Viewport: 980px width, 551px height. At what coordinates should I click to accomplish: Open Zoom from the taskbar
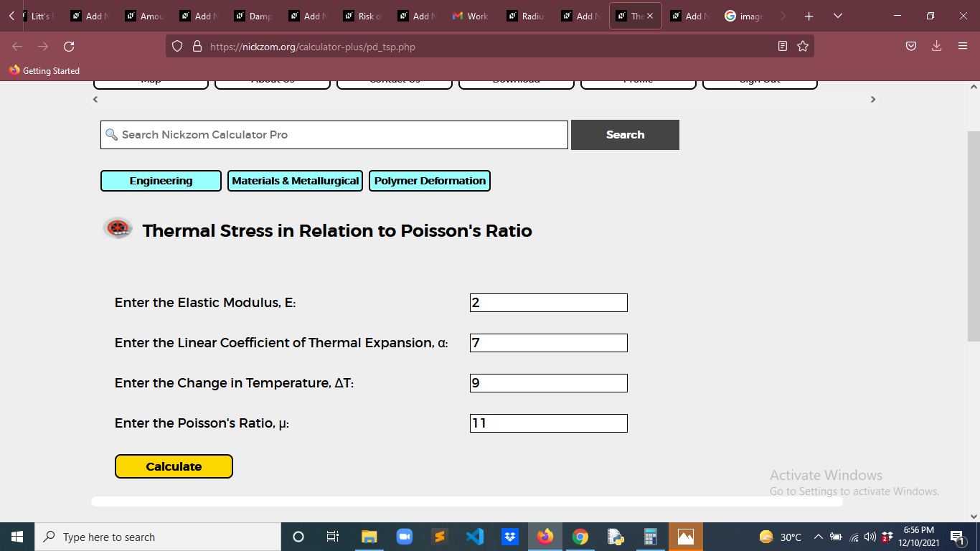tap(405, 537)
